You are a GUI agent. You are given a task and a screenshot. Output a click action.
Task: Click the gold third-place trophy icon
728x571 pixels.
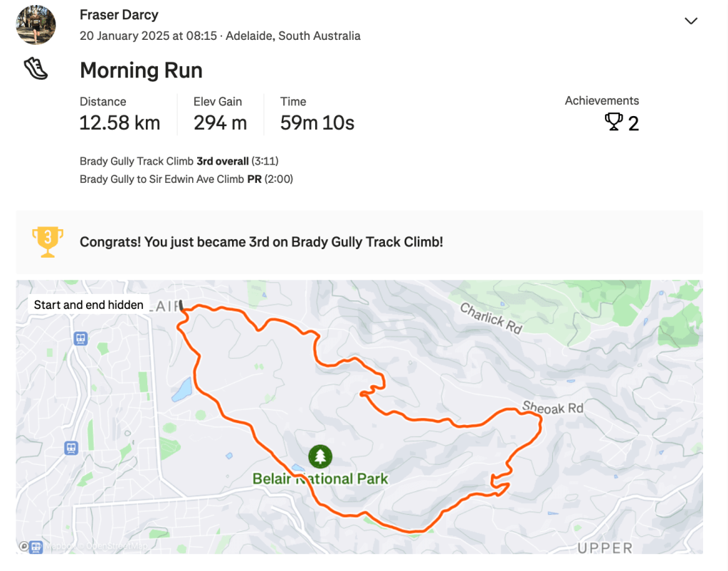tap(48, 241)
